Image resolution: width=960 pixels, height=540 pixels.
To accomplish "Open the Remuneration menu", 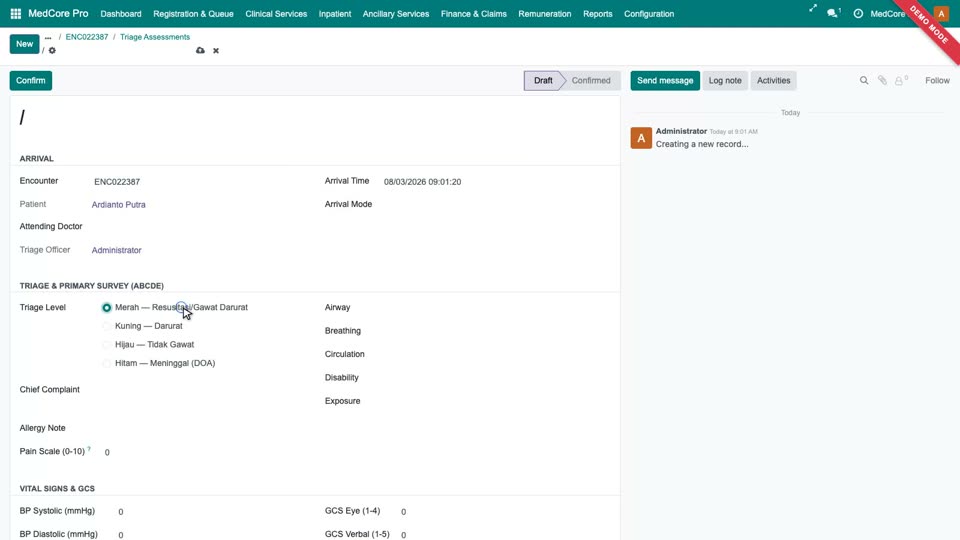I will (545, 13).
